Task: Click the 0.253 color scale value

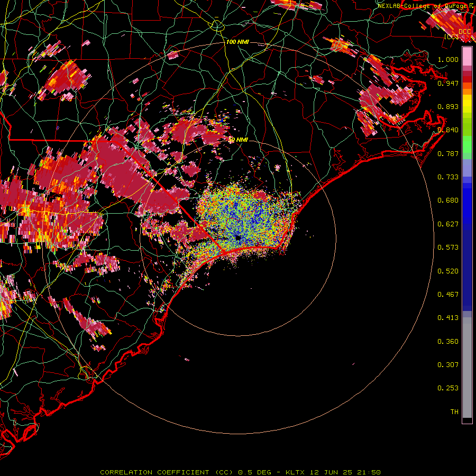Action: [448, 388]
